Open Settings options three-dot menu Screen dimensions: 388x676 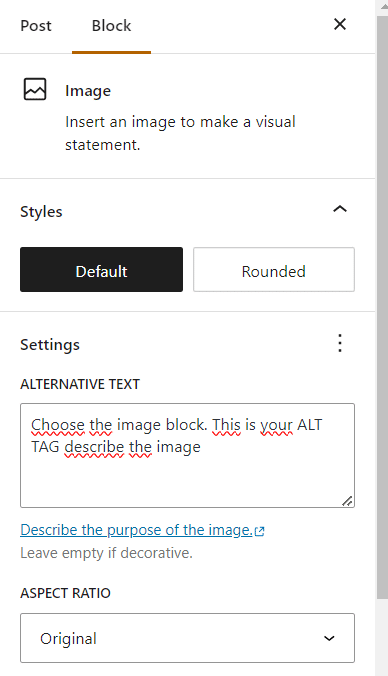[x=340, y=343]
